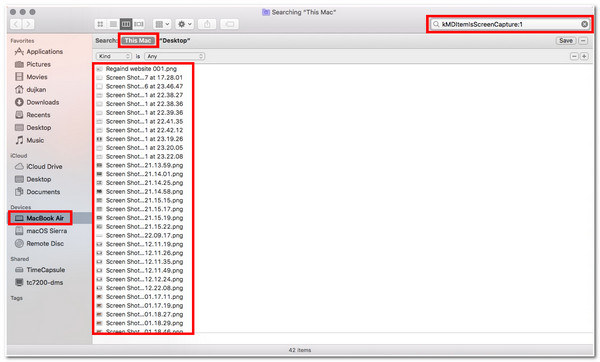The height and width of the screenshot is (362, 600).
Task: Remove the Kind filter row
Action: click(x=574, y=56)
